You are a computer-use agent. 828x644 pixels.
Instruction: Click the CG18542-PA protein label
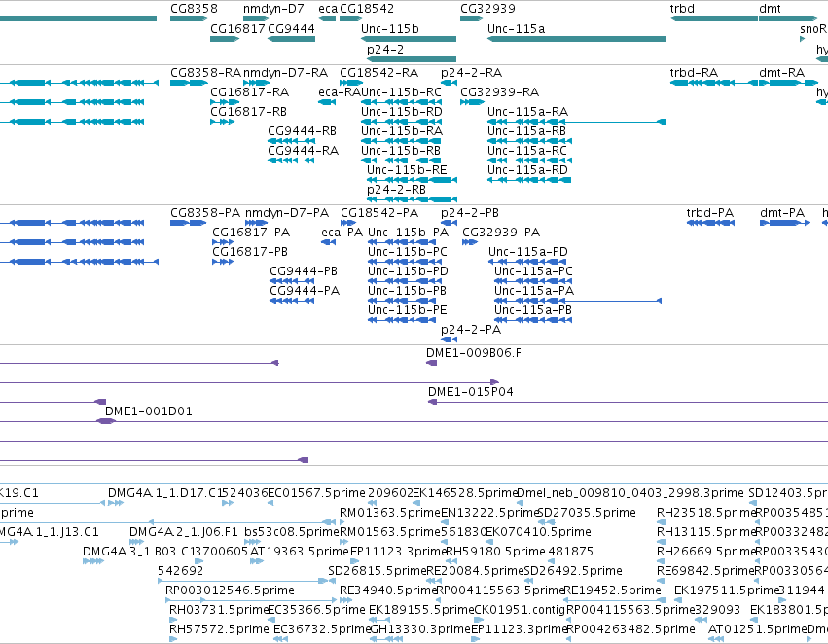click(379, 213)
